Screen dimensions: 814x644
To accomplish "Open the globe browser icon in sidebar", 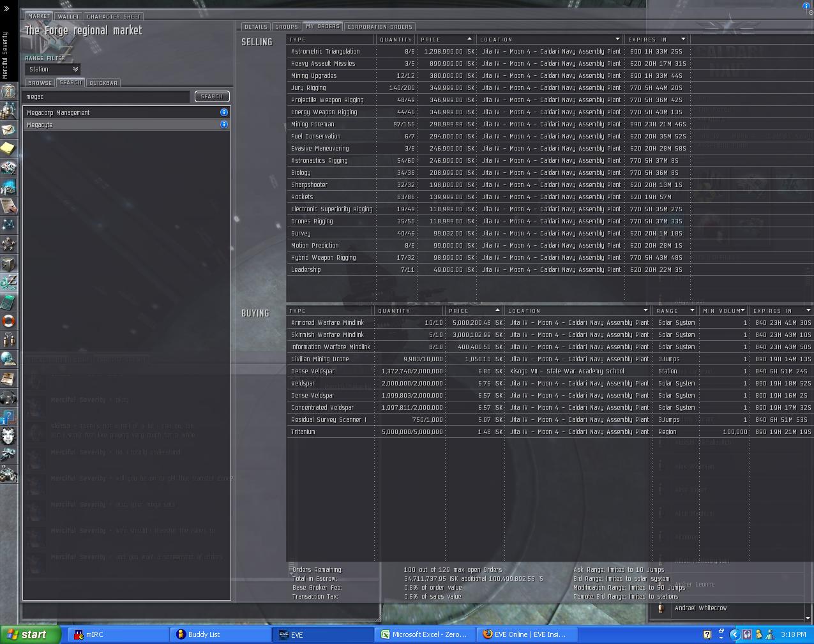I will tap(8, 359).
